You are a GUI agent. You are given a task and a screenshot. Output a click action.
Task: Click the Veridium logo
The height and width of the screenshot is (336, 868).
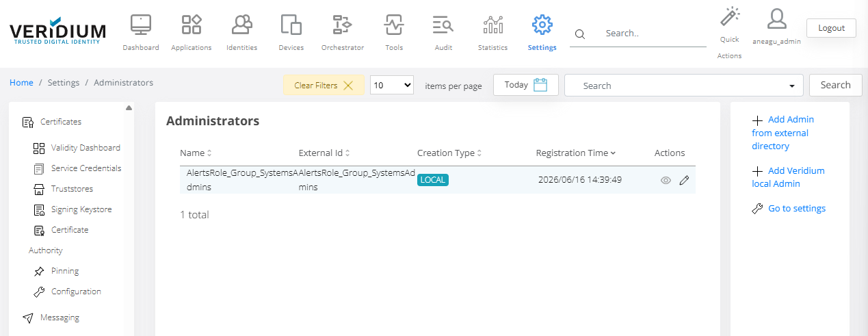(58, 30)
